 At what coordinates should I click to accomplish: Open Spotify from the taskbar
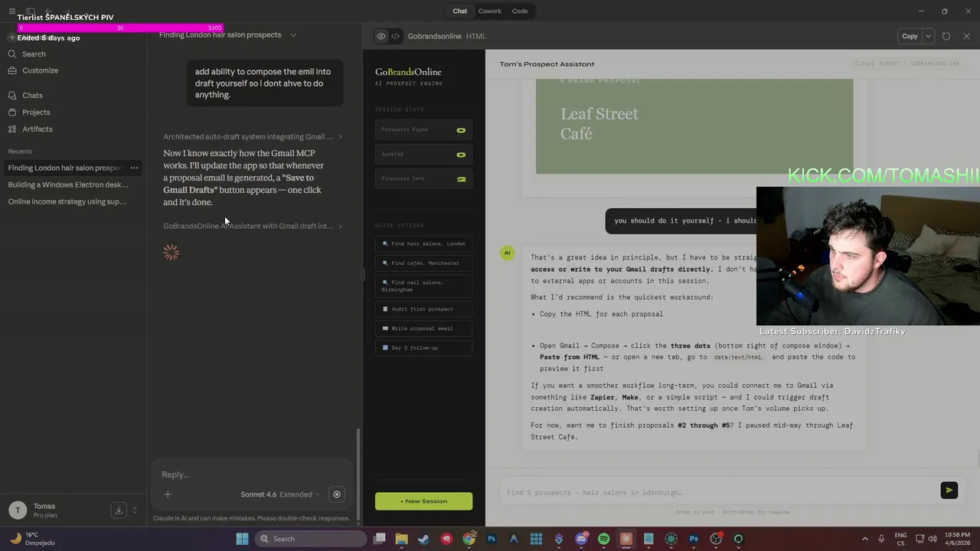603,539
